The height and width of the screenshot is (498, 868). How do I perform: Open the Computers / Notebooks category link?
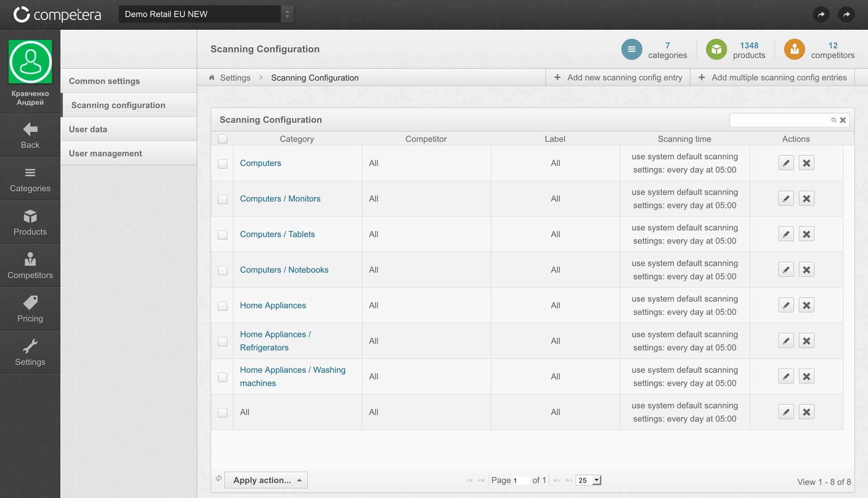pos(284,270)
